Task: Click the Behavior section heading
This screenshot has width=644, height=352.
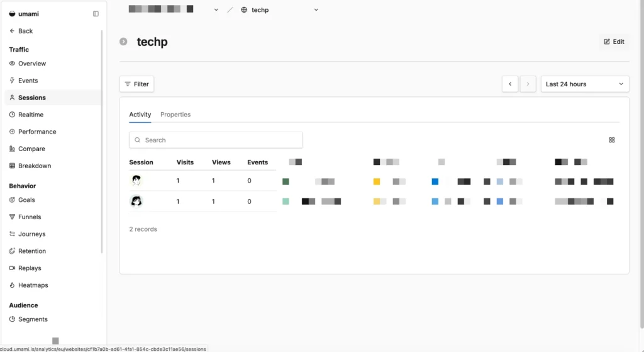Action: (22, 186)
